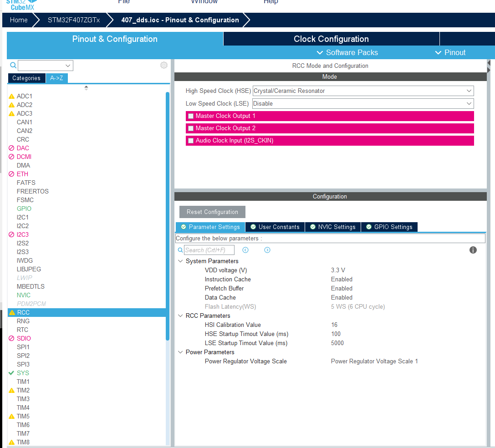Switch to Clock Configuration tab
Image resolution: width=495 pixels, height=448 pixels.
[x=331, y=39]
